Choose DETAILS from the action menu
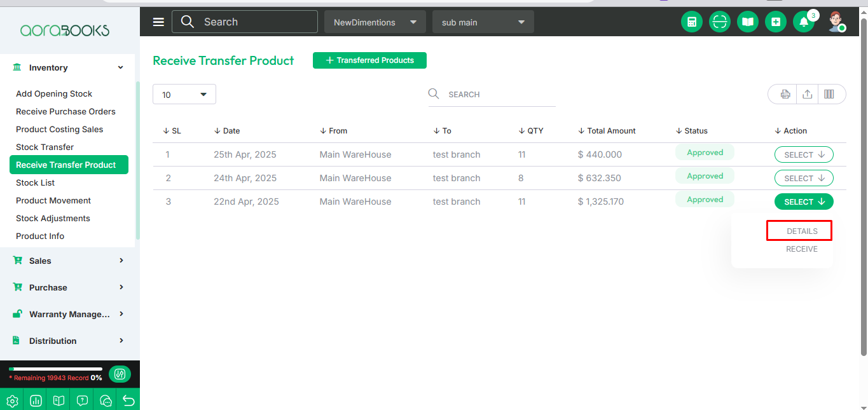This screenshot has width=868, height=410. point(802,231)
